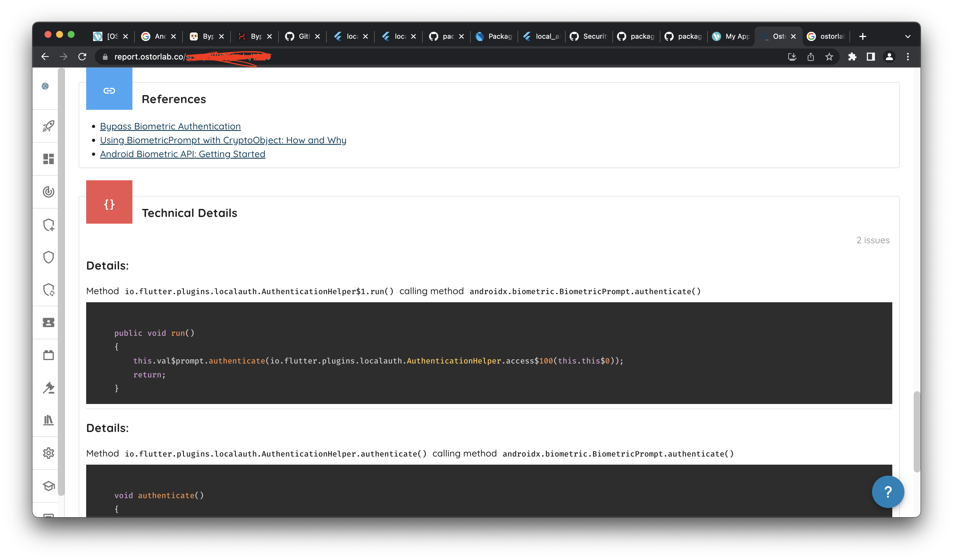
Task: Open the add-shield icon in left sidebar
Action: tap(48, 225)
